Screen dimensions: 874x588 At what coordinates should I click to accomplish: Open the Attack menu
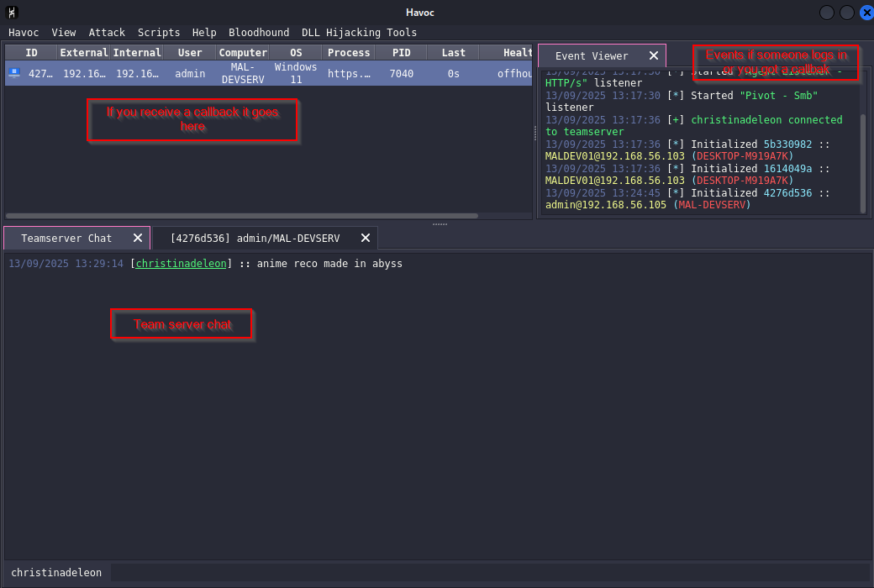point(107,32)
